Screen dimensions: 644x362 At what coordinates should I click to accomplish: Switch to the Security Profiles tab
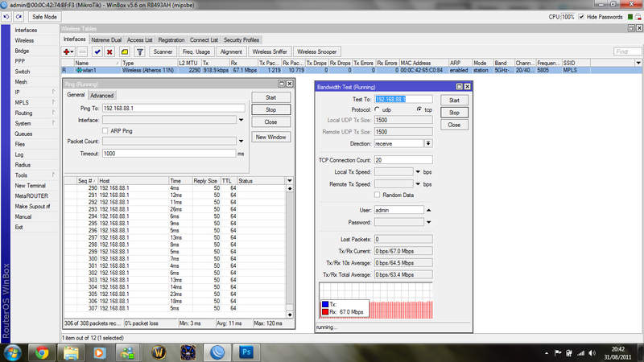242,39
